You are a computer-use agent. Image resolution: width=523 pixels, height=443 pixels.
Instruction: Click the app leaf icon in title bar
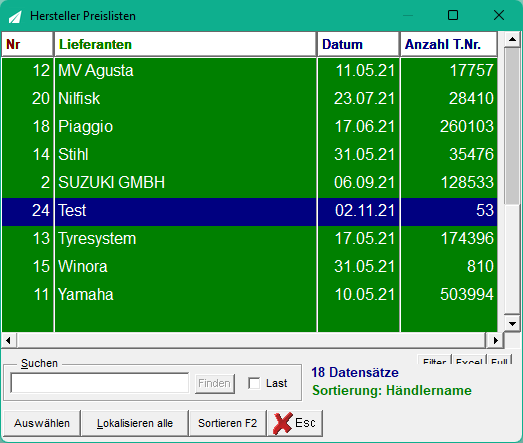tap(15, 16)
